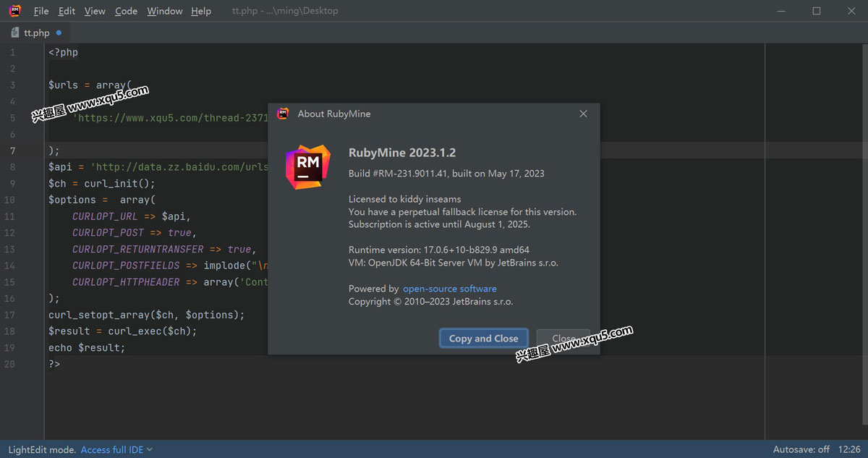The width and height of the screenshot is (868, 458).
Task: Click the small RM icon in dialog title
Action: point(283,114)
